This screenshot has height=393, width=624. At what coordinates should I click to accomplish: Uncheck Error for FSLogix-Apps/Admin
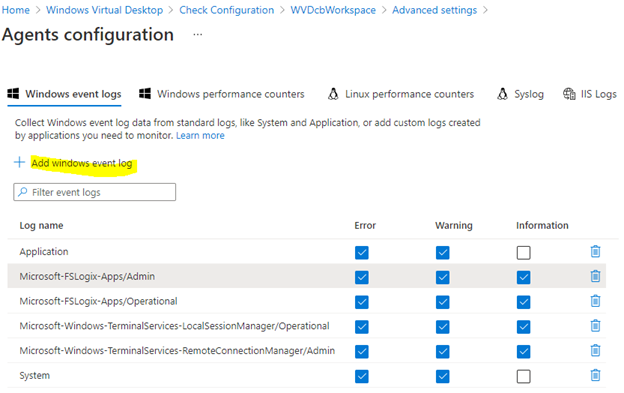[362, 277]
